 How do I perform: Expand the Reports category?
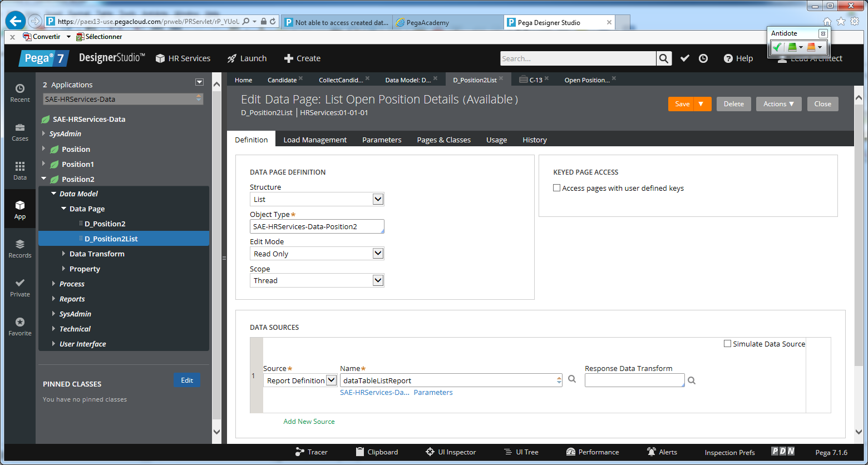coord(53,299)
